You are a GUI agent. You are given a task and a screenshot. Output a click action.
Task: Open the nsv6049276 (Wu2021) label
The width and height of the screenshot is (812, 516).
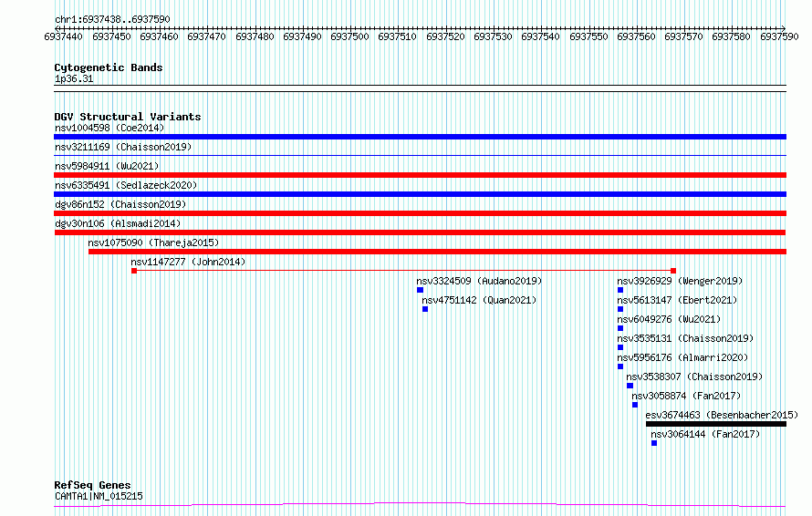[669, 319]
